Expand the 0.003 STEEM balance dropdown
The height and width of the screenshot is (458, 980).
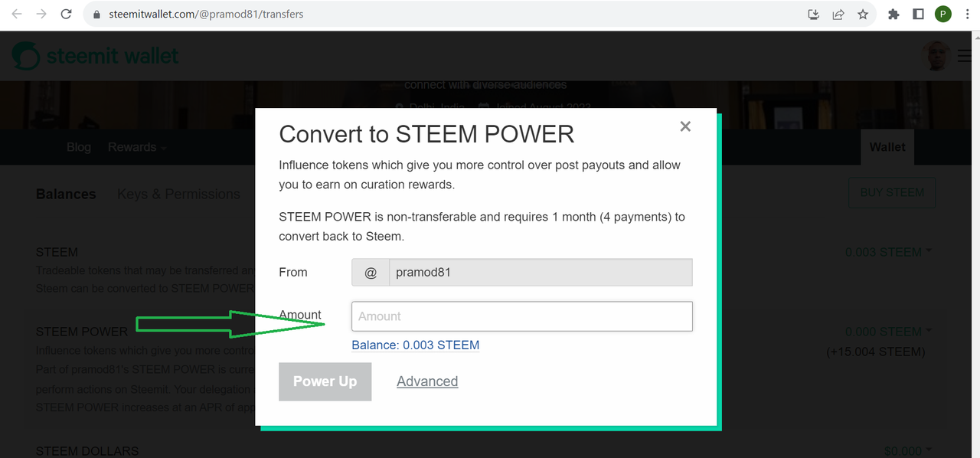[888, 252]
